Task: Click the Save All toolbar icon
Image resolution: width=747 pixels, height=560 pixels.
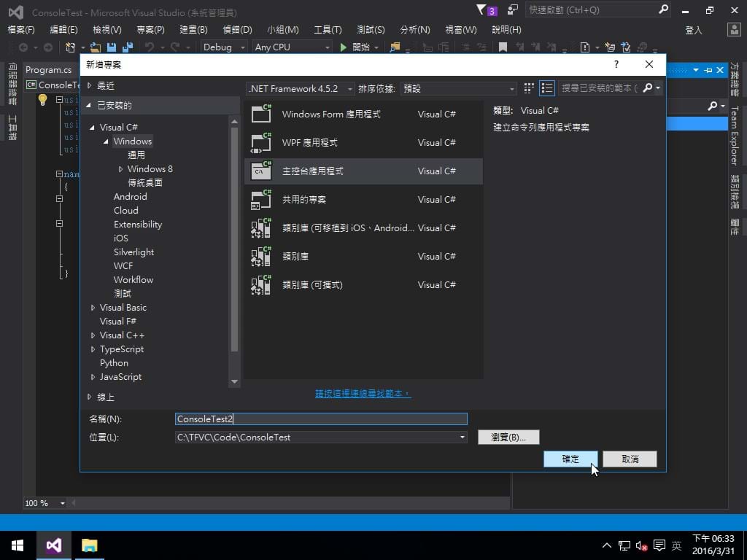Action: pyautogui.click(x=127, y=47)
